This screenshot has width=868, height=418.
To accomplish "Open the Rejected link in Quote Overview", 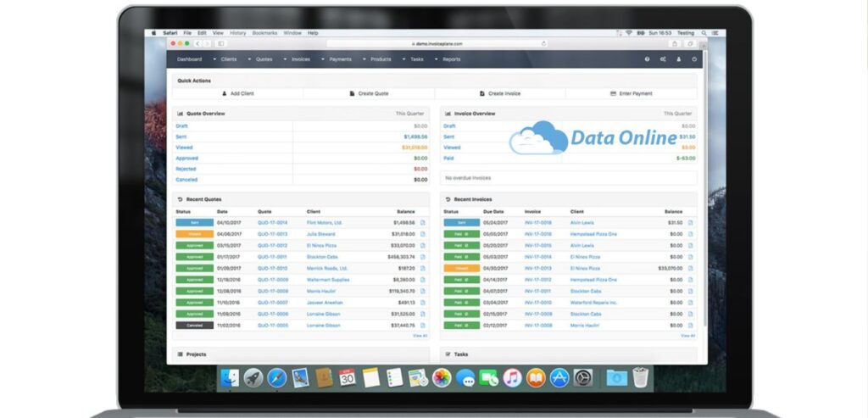I will click(x=186, y=169).
